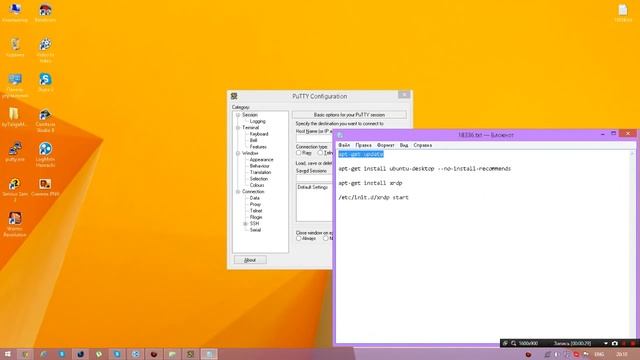
Task: Collapse the Window tree node
Action: pyautogui.click(x=238, y=153)
